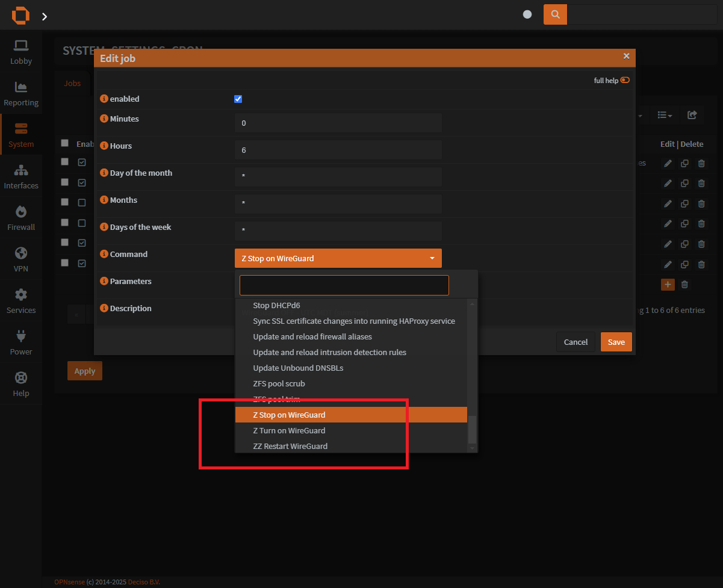Switch to the Jobs tab
Screen dimensions: 723x588
point(72,83)
